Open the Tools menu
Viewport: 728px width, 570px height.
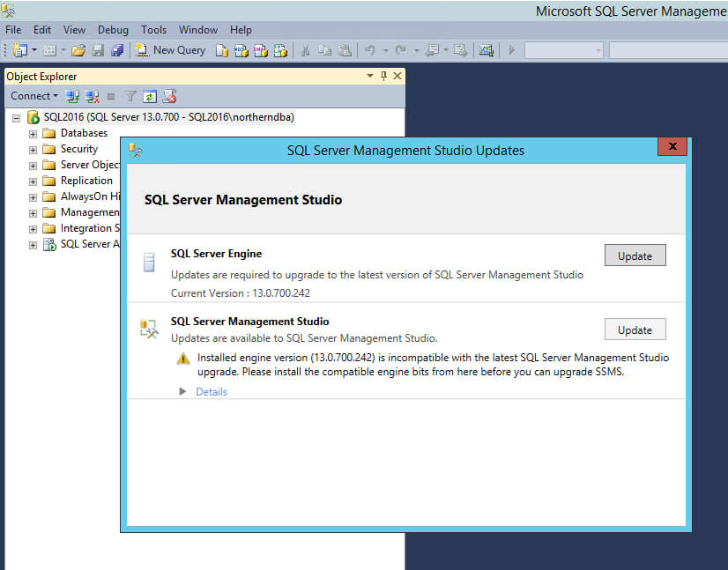[x=153, y=30]
